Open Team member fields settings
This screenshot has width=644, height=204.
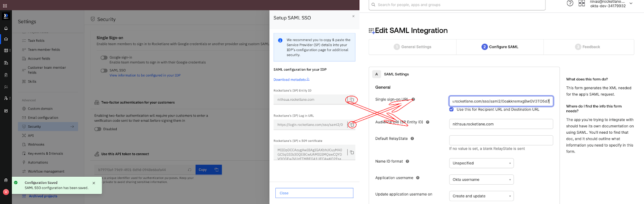[44, 50]
